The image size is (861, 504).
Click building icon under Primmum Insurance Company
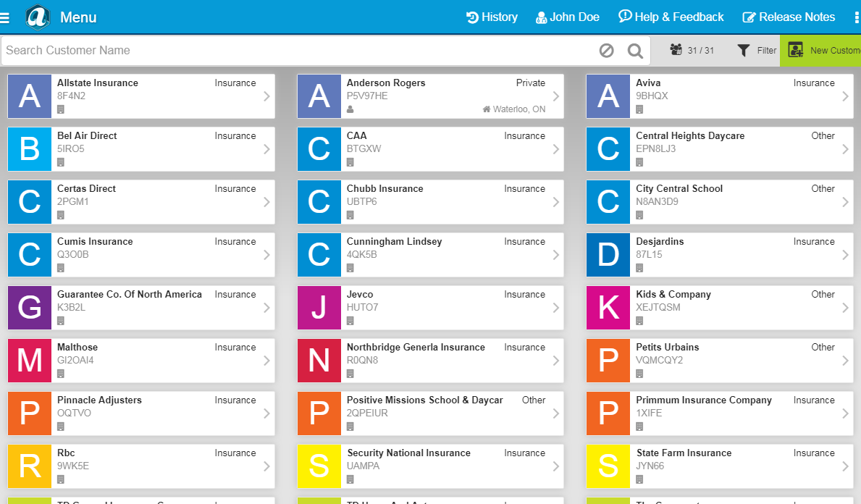pos(639,427)
